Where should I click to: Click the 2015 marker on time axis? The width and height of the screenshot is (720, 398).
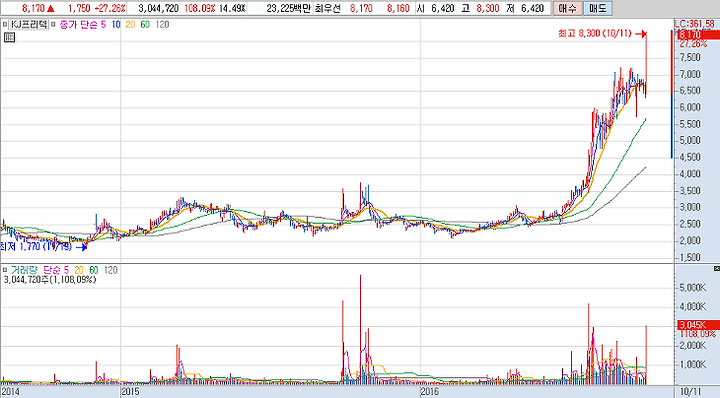coord(129,392)
